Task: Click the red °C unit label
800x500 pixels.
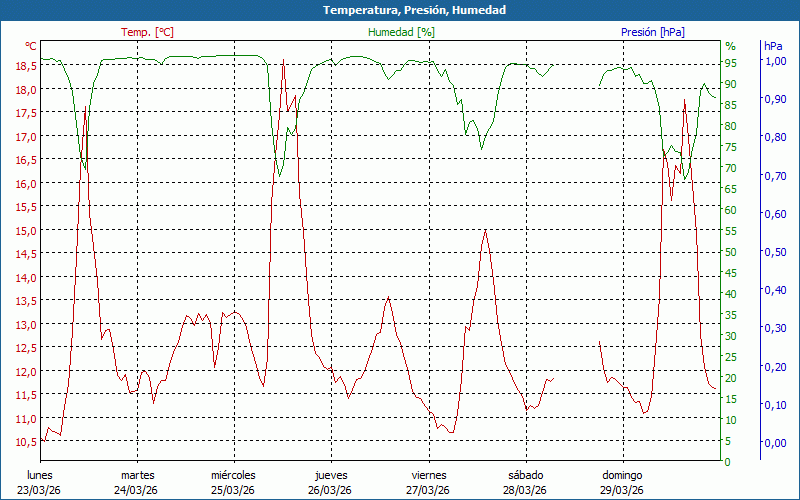Action: [31, 46]
